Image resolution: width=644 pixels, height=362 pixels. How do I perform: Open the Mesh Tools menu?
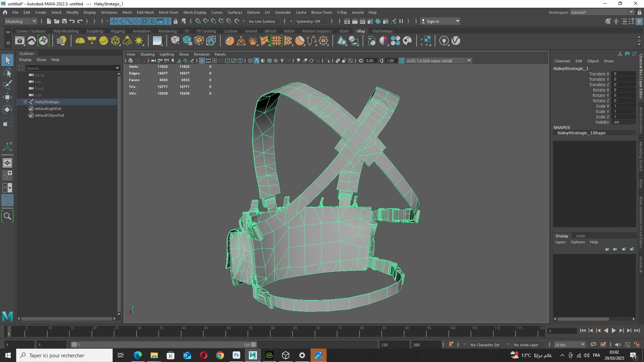coord(168,12)
